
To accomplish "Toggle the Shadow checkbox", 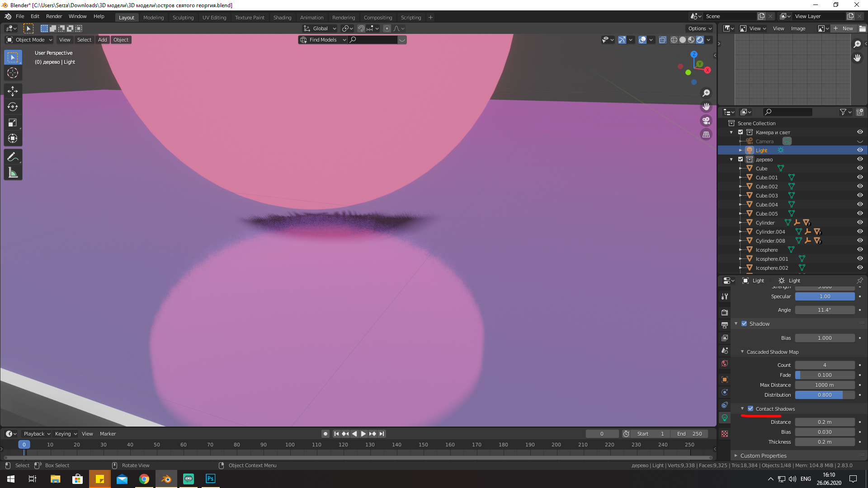I will pyautogui.click(x=744, y=324).
